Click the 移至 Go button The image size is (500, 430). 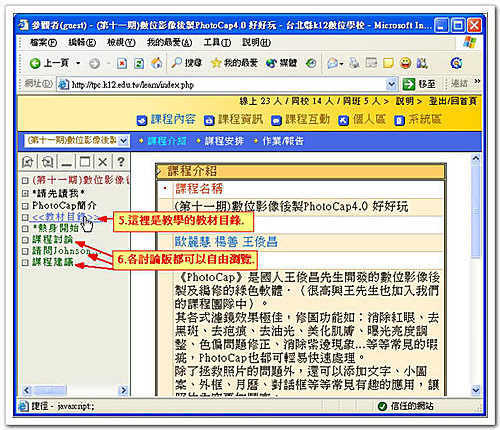click(x=419, y=84)
